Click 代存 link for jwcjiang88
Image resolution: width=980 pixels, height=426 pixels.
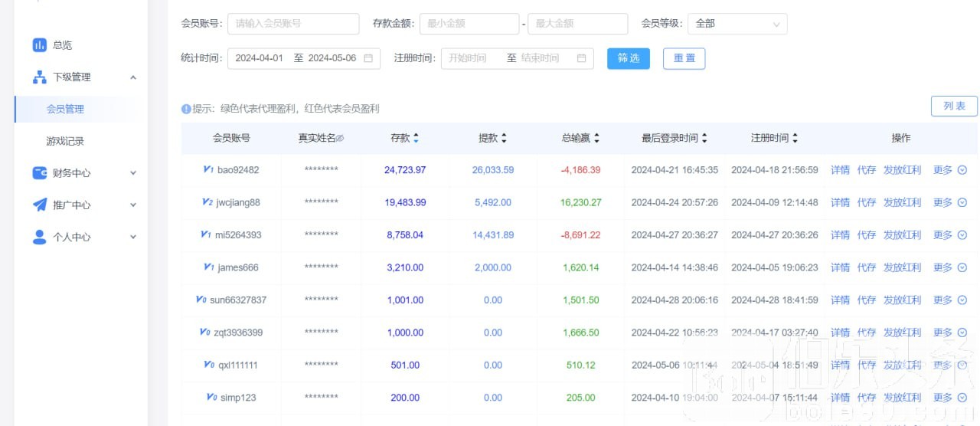coord(867,202)
